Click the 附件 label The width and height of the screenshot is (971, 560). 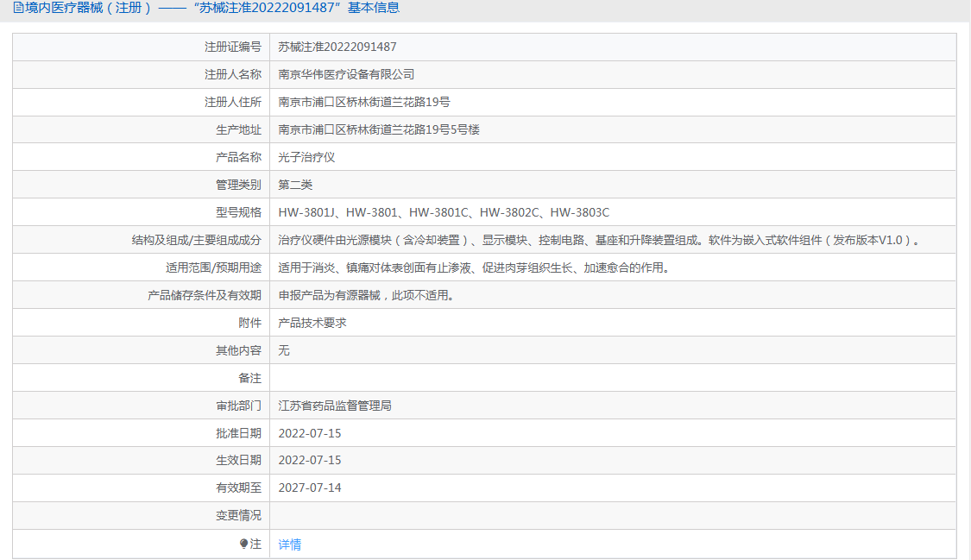pyautogui.click(x=250, y=323)
